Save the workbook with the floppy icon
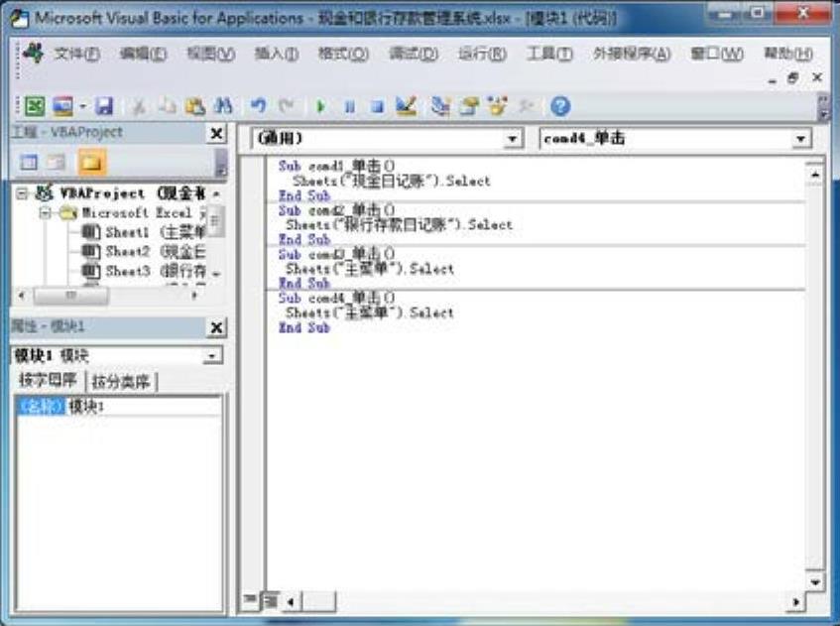 [x=104, y=106]
